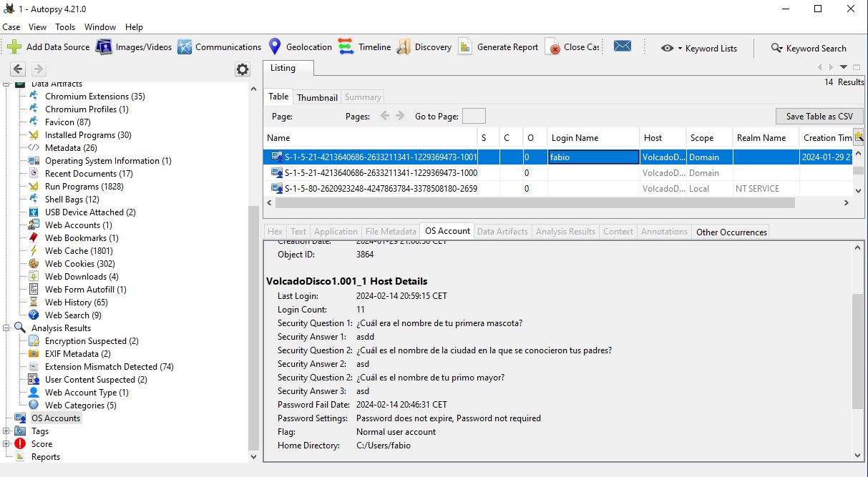868x477 pixels.
Task: Switch to the Thumbnail tab
Action: pyautogui.click(x=317, y=97)
